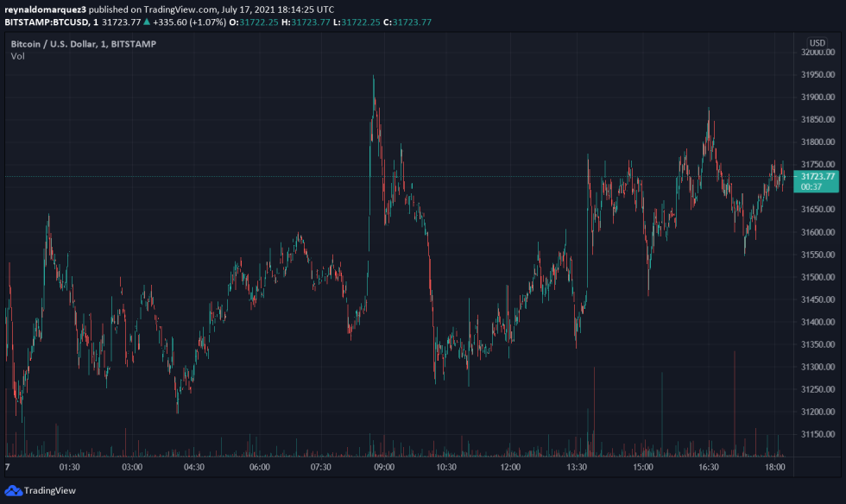Click the TradingView wordmark at bottom left
The image size is (846, 504).
(x=49, y=493)
